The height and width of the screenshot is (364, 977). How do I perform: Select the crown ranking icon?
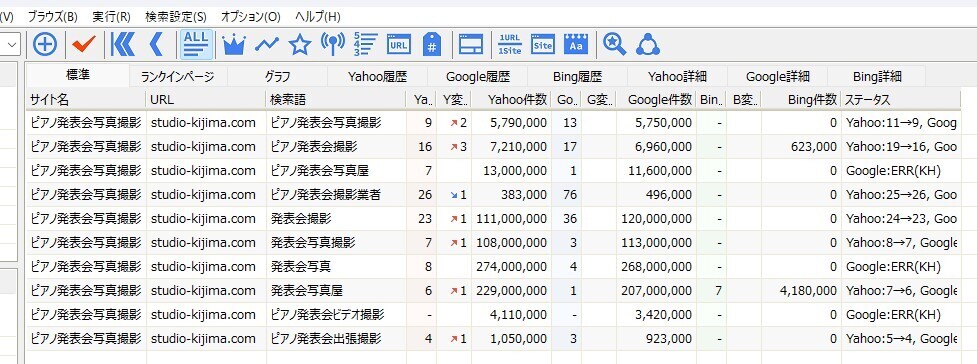234,44
